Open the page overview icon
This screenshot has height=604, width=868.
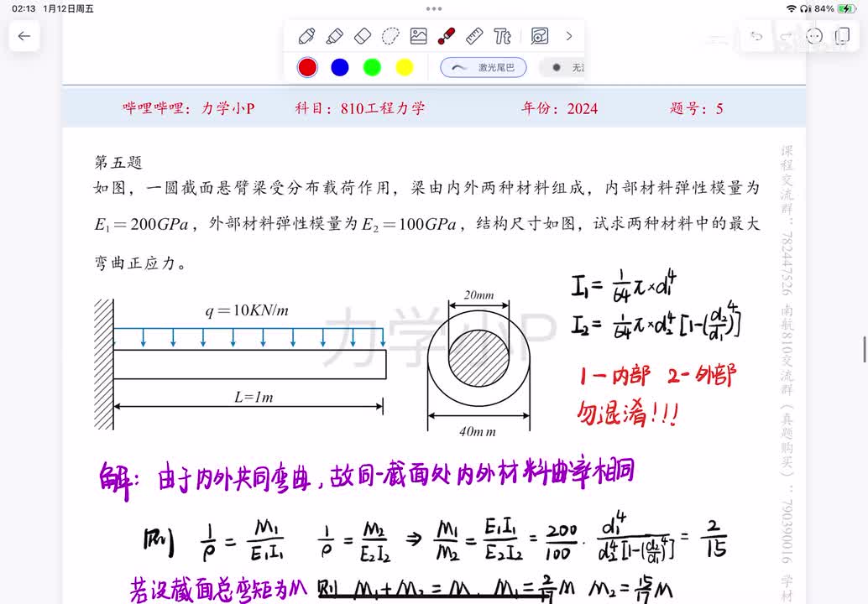tap(843, 37)
